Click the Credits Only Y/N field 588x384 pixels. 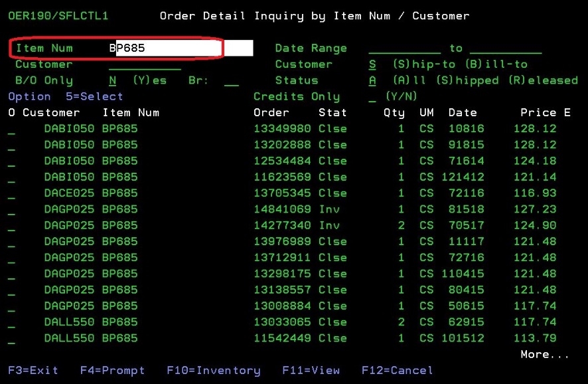pyautogui.click(x=372, y=97)
